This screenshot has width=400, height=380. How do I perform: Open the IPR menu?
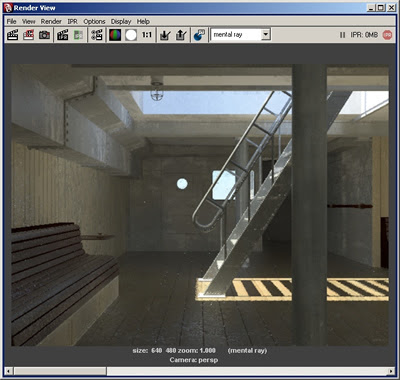click(x=72, y=21)
